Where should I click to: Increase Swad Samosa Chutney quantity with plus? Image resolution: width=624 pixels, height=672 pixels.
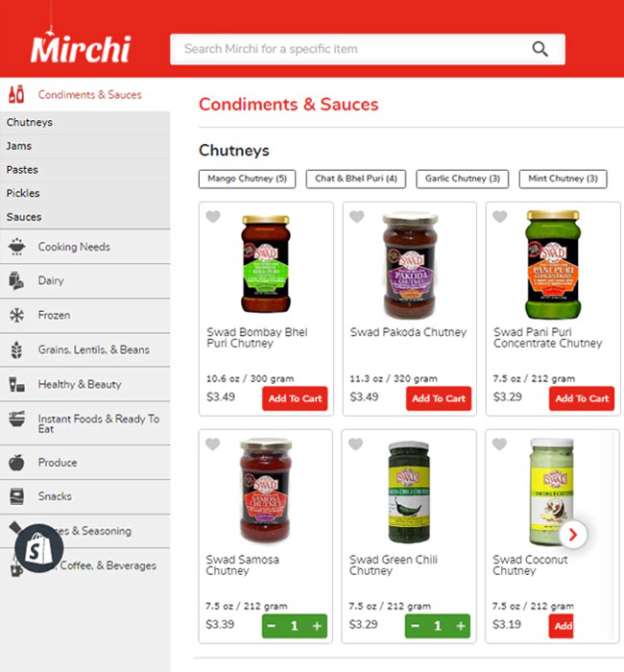(x=317, y=626)
